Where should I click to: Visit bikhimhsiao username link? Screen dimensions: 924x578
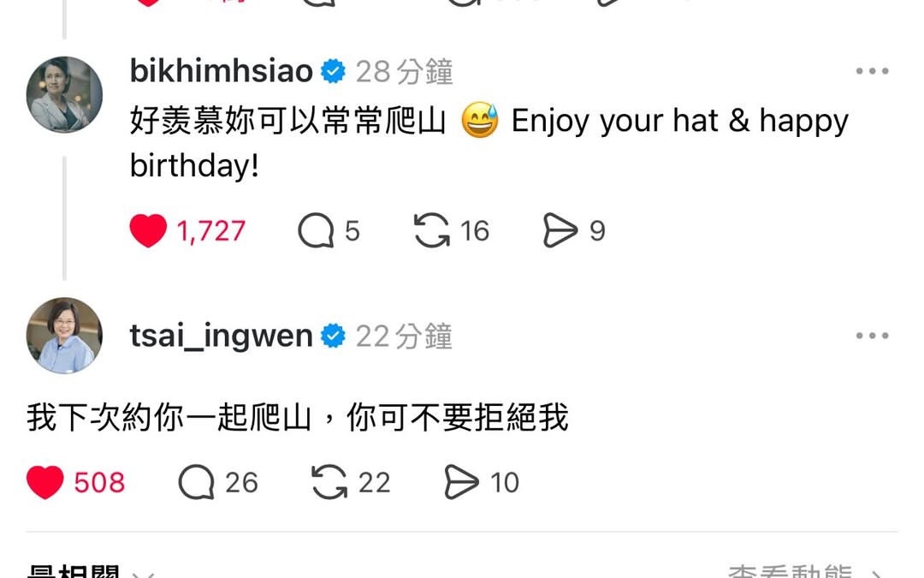(221, 71)
